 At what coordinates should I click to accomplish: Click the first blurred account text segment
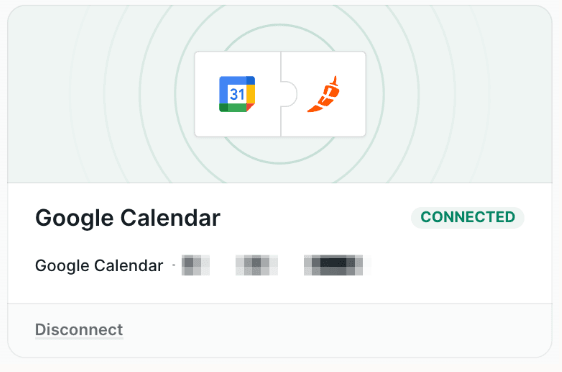coord(195,265)
